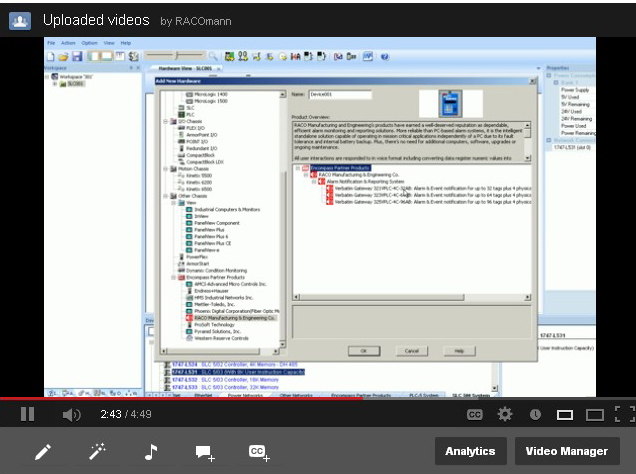Click the channel avatar icon
This screenshot has width=636, height=474.
20,21
